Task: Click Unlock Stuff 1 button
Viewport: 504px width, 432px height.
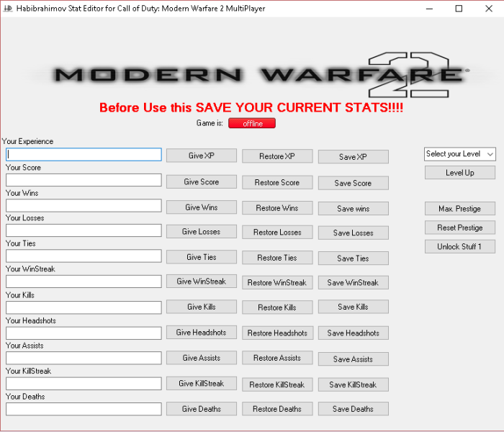Action: click(x=460, y=247)
